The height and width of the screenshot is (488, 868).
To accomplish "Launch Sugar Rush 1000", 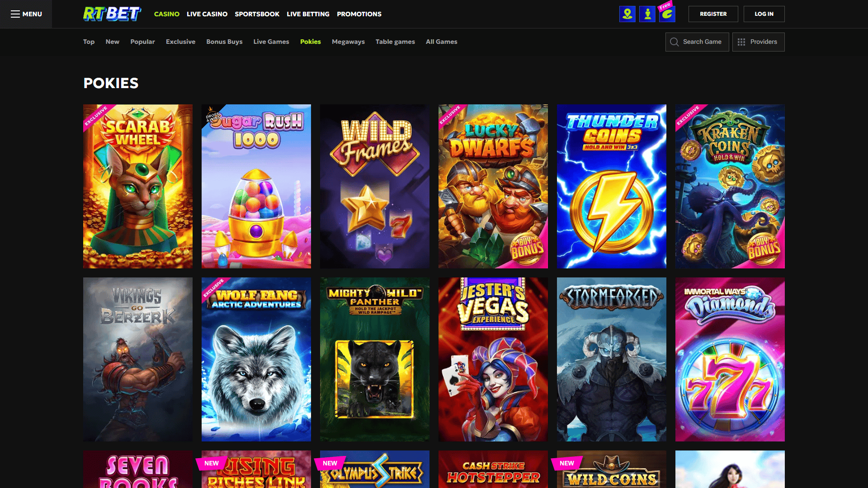I will pyautogui.click(x=256, y=186).
